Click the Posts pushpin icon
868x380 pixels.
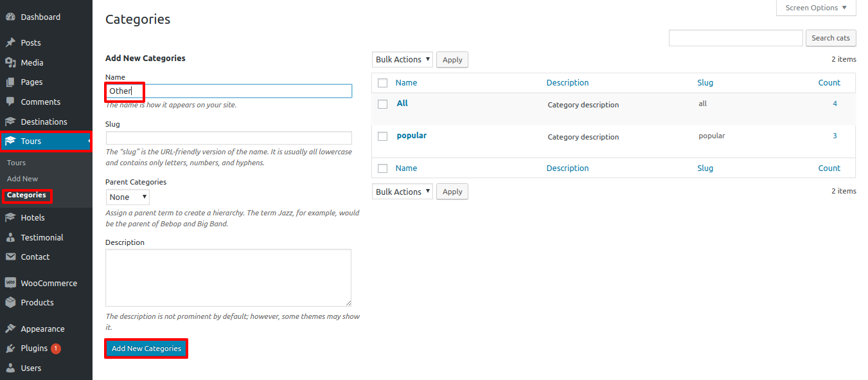coord(10,42)
